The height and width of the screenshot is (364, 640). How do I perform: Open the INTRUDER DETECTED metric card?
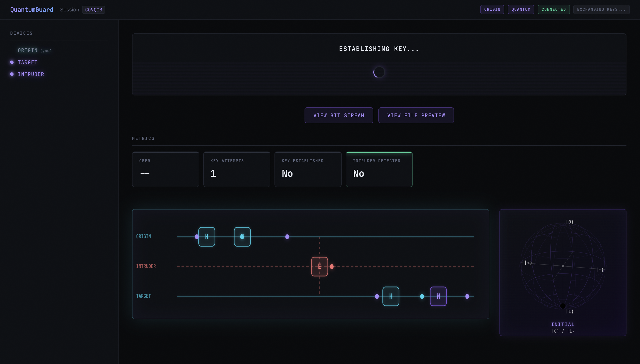379,169
